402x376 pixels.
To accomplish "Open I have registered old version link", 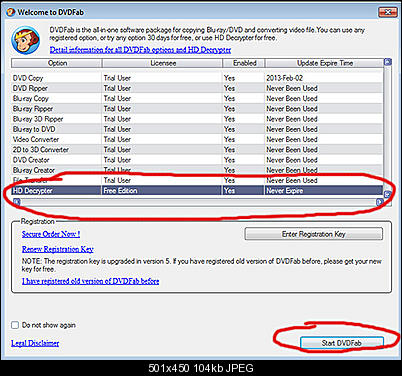I will coord(91,281).
